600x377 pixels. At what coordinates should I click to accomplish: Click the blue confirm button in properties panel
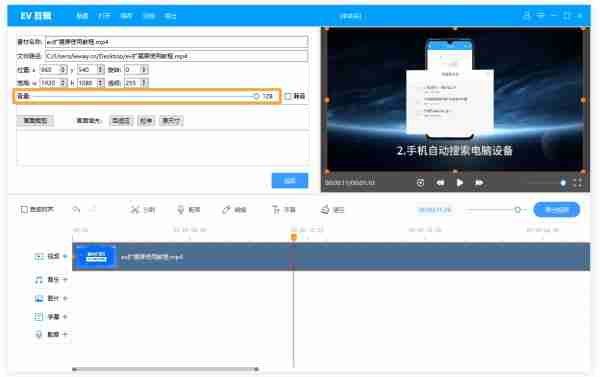[290, 181]
